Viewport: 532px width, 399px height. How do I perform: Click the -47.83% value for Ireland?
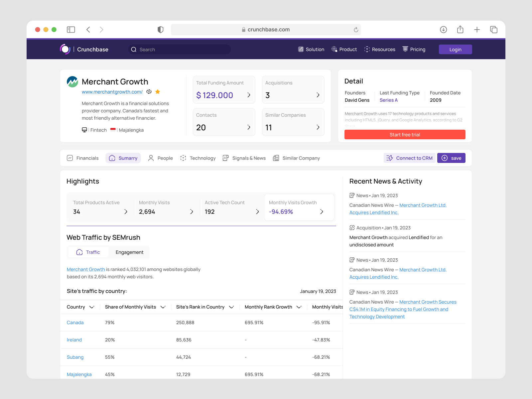click(321, 340)
